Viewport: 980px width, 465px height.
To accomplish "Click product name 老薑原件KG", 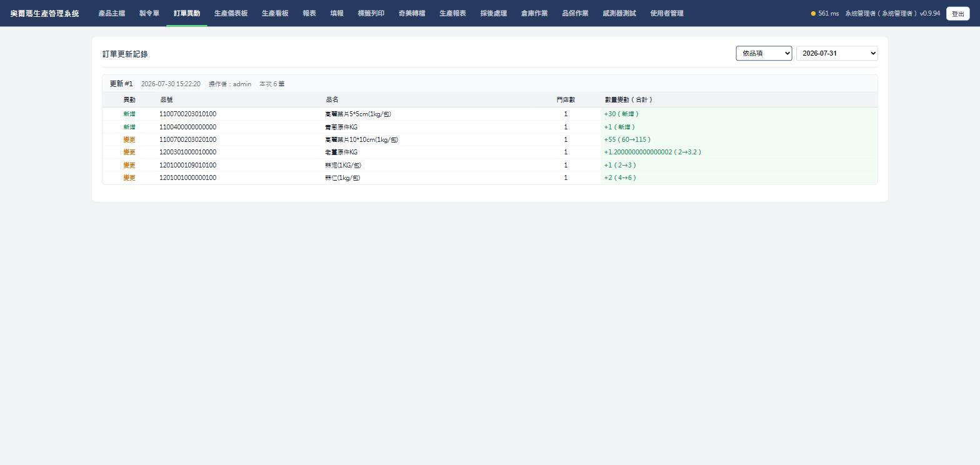I will point(341,152).
